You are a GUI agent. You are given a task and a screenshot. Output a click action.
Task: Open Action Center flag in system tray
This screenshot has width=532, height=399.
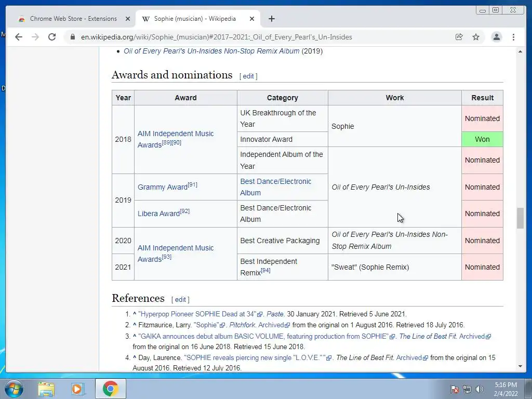click(x=455, y=389)
